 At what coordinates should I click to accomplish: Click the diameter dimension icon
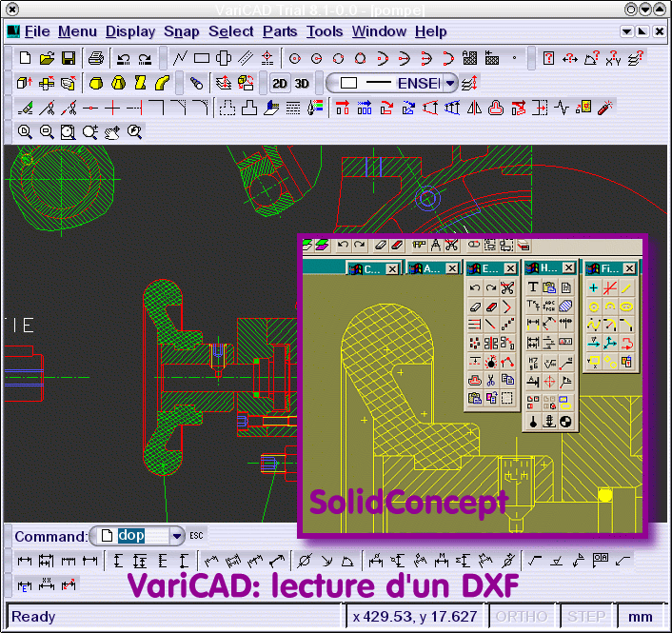point(305,560)
